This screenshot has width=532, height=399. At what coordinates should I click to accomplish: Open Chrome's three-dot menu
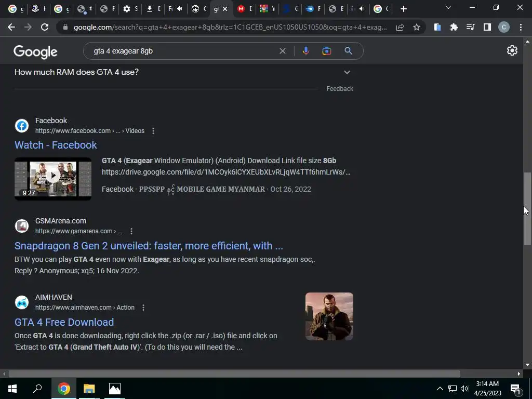pyautogui.click(x=521, y=27)
